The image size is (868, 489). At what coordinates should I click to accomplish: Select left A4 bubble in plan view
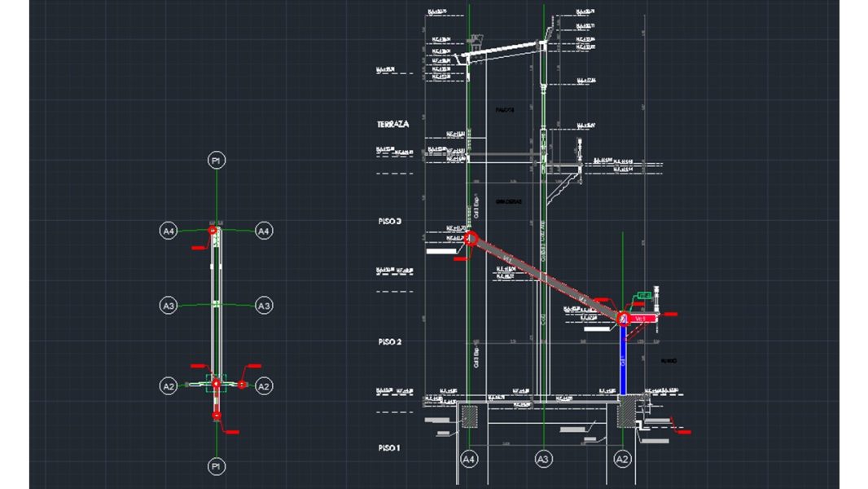(x=169, y=231)
